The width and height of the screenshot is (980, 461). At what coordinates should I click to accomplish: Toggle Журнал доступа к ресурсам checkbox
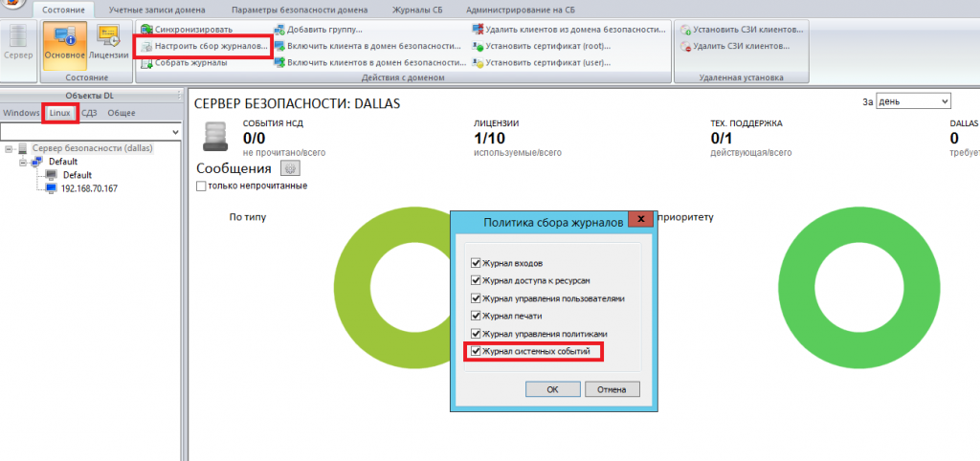click(x=476, y=281)
